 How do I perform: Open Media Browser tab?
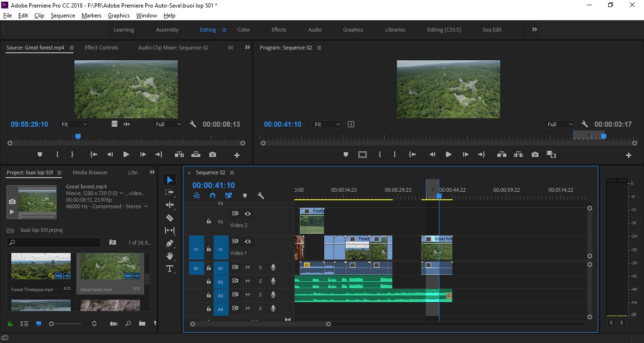(x=90, y=172)
